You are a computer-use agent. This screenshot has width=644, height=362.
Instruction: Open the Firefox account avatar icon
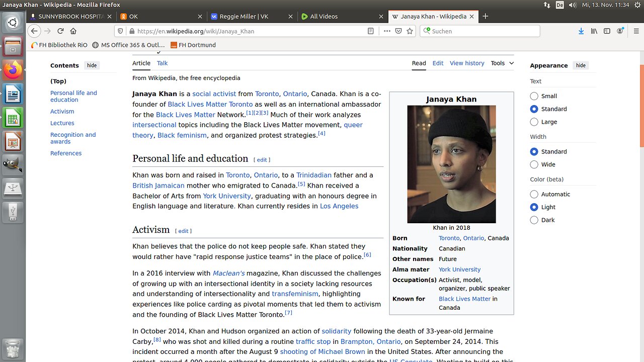tap(620, 31)
